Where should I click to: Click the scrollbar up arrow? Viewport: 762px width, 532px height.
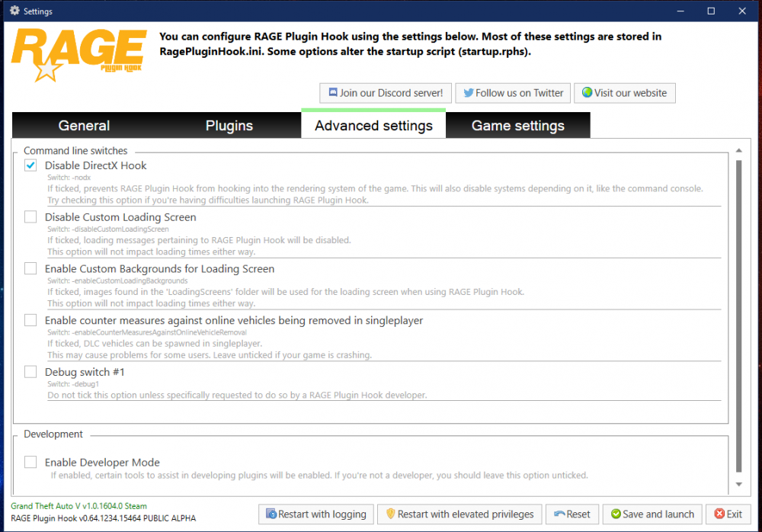point(738,151)
